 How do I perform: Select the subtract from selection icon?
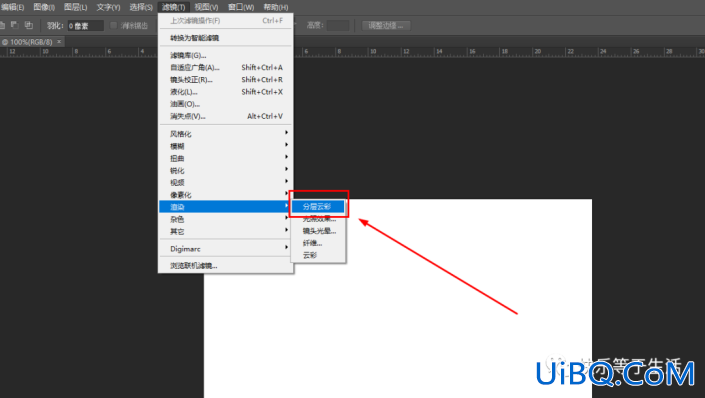[15, 25]
